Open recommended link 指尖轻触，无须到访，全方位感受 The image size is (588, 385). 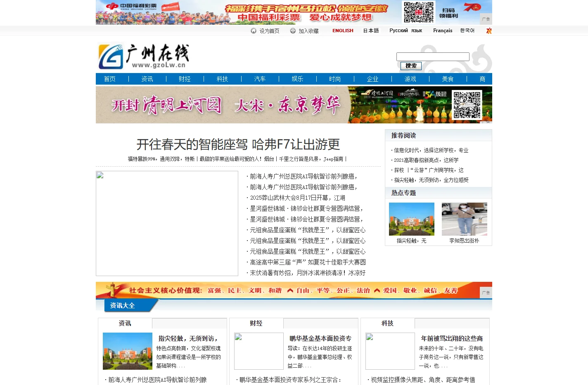coord(431,180)
